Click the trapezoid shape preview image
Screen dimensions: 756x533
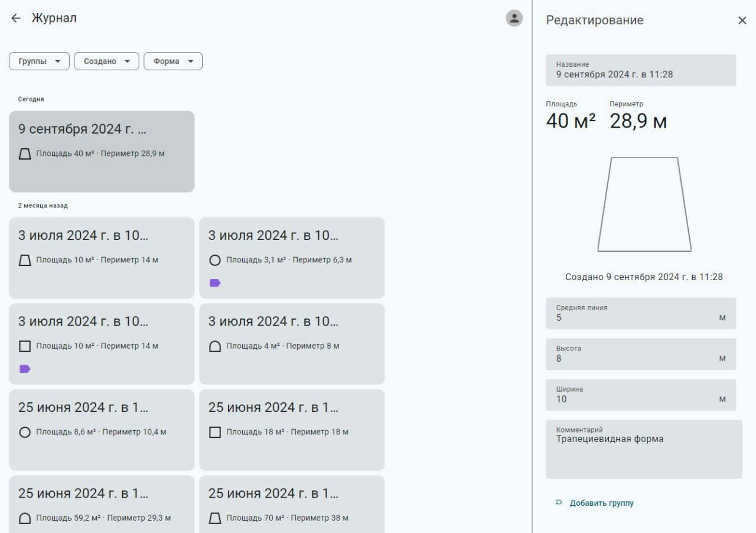644,204
